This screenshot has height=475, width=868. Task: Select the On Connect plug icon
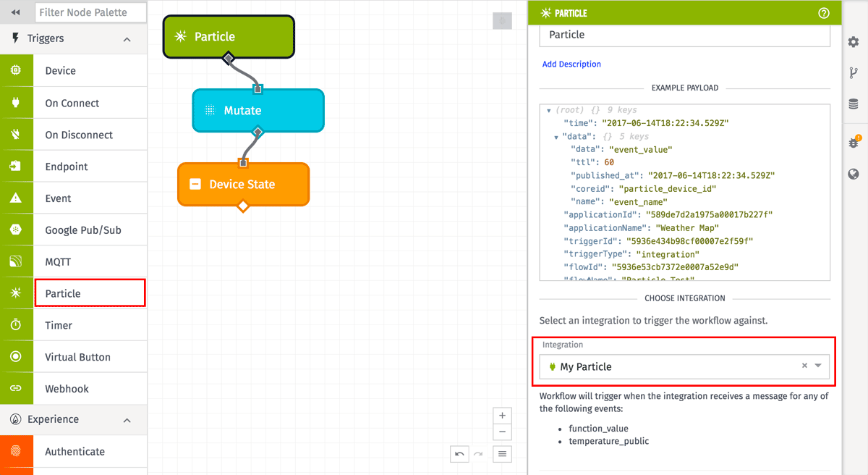(16, 103)
